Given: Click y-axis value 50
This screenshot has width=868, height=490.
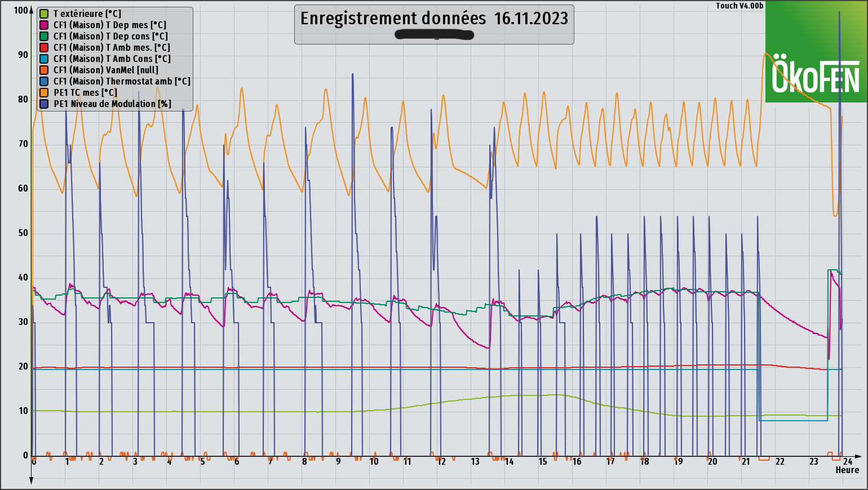Looking at the screenshot, I should coord(23,233).
